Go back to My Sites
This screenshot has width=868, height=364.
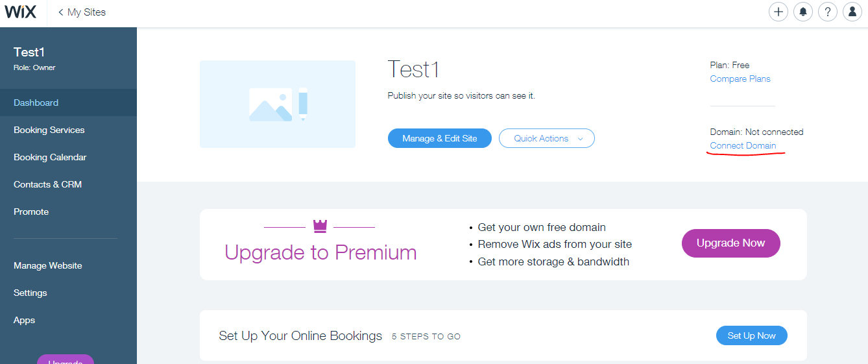click(82, 12)
